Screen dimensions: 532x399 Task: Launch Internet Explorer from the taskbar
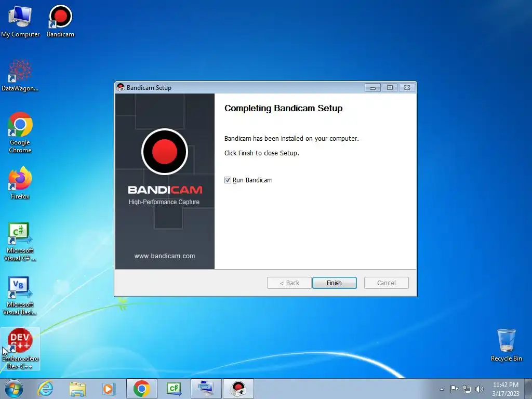coord(46,389)
